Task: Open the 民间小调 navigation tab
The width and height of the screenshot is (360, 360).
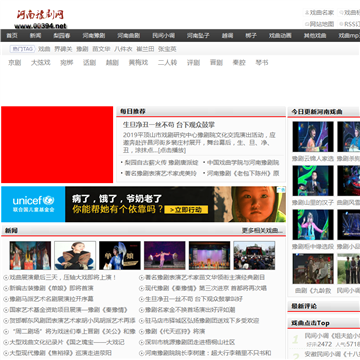Action: click(164, 35)
